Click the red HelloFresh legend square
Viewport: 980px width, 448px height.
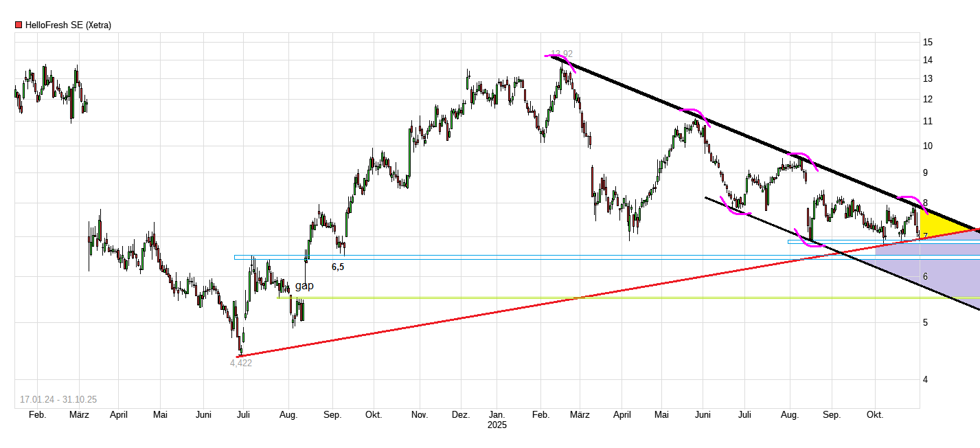coord(19,25)
